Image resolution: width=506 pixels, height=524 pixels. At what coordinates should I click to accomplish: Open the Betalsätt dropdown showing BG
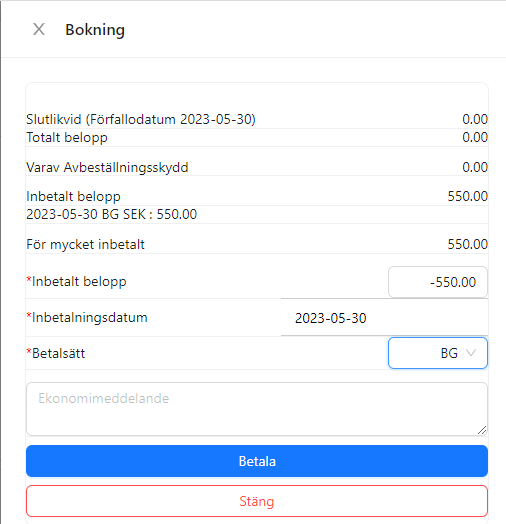[x=438, y=353]
